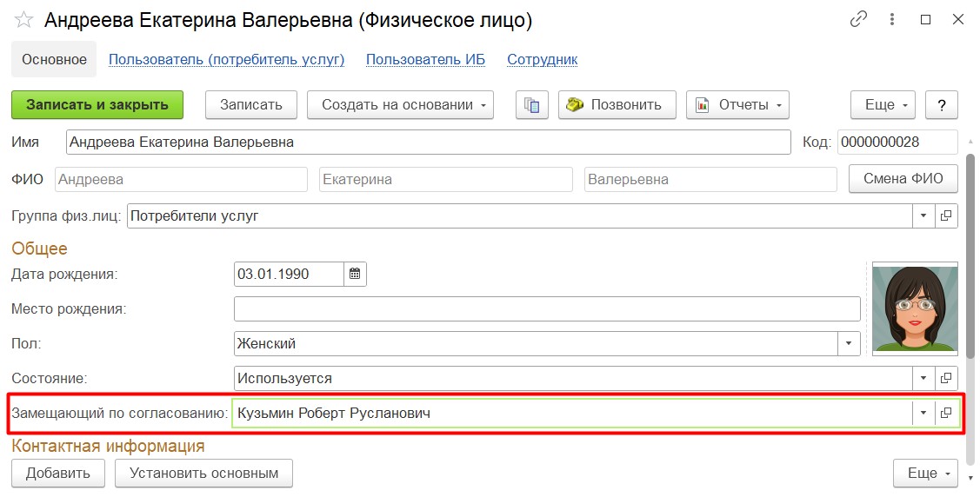The height and width of the screenshot is (497, 980).
Task: Open Кузьмин Роберт Русланович record form
Action: pyautogui.click(x=946, y=414)
